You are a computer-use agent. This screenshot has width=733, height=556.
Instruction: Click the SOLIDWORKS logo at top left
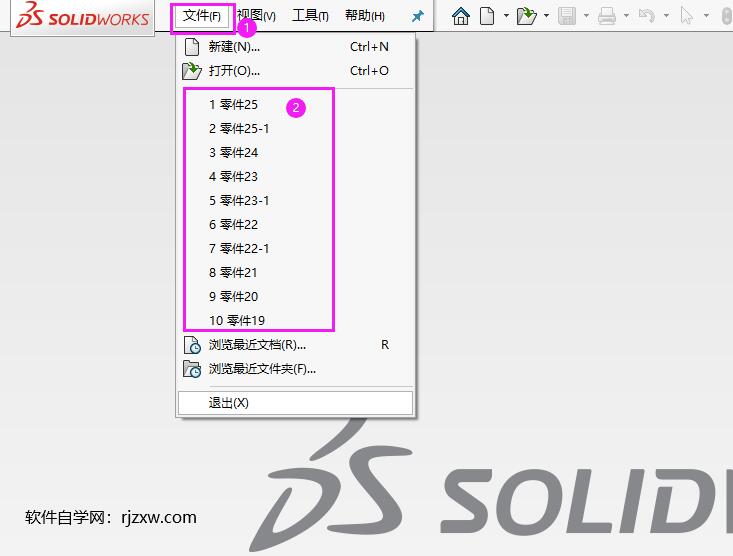tap(83, 16)
